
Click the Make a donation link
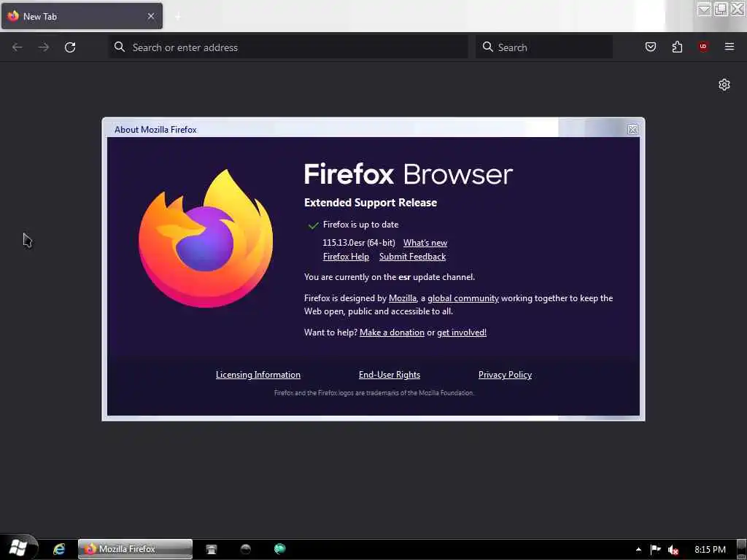[392, 332]
